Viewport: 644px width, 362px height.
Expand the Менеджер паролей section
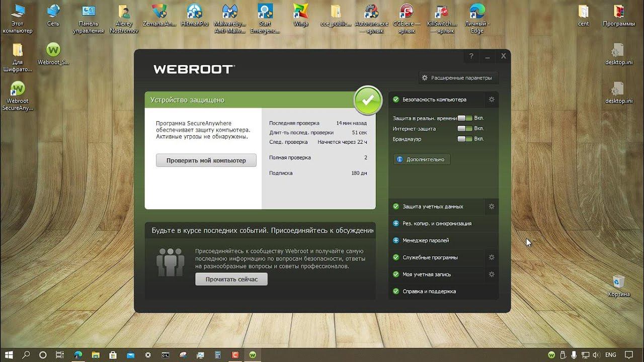pyautogui.click(x=443, y=240)
